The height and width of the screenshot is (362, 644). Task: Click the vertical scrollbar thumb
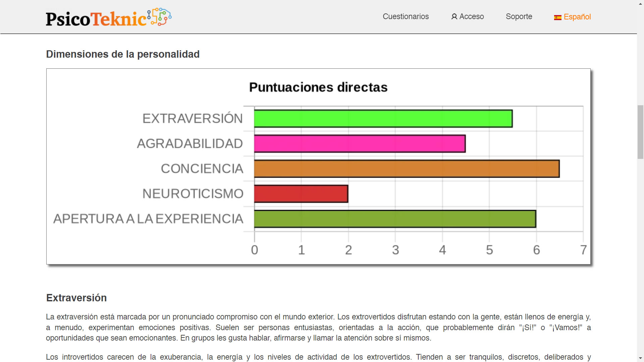640,132
